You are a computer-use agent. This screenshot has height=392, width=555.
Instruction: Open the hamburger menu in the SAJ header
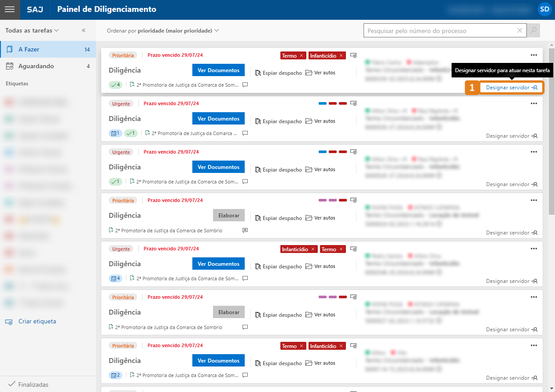(x=10, y=9)
